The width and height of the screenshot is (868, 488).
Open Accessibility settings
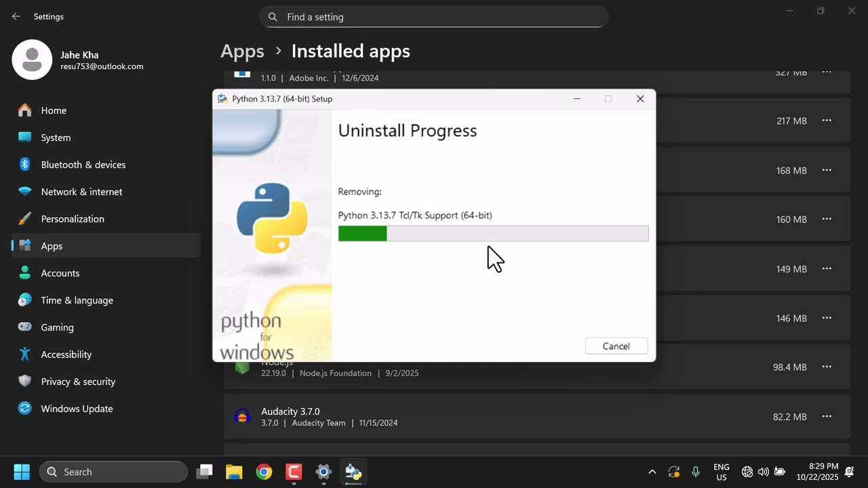click(106, 354)
